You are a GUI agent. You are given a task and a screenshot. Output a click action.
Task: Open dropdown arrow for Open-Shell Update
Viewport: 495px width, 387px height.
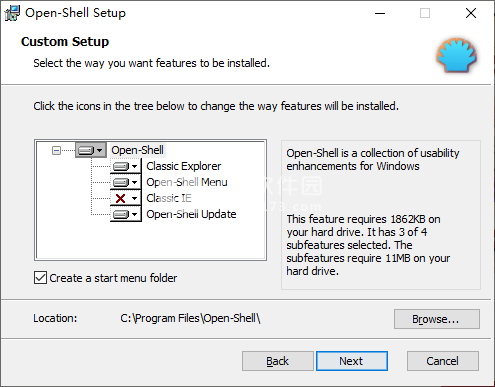pyautogui.click(x=135, y=214)
